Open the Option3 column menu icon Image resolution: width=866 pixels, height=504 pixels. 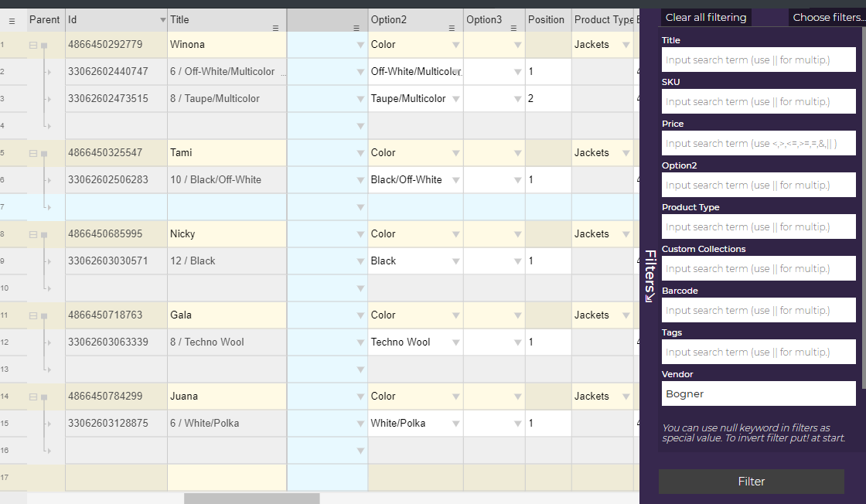515,28
